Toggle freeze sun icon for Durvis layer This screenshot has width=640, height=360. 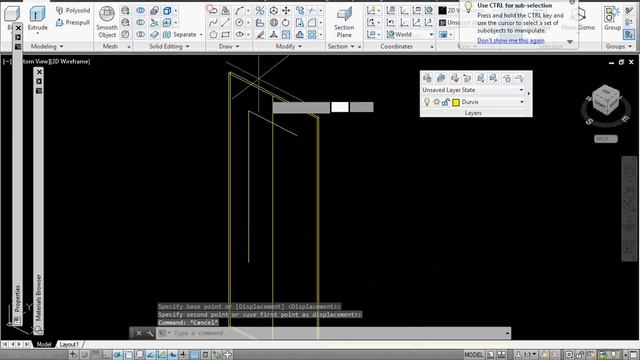click(436, 102)
